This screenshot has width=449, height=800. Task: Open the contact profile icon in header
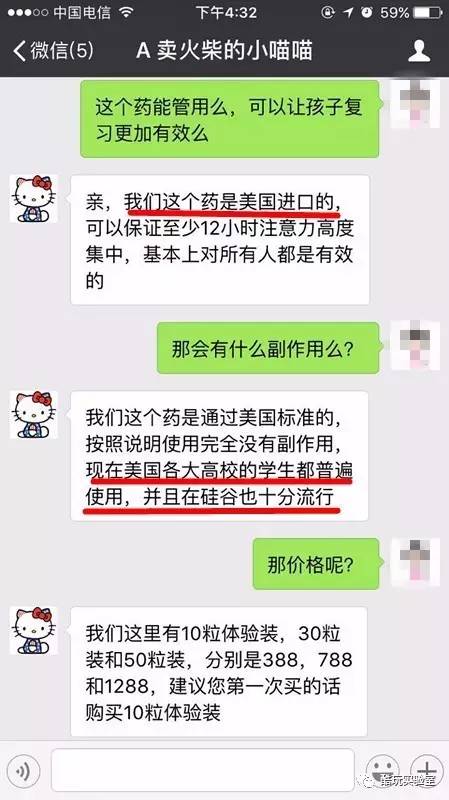click(419, 51)
